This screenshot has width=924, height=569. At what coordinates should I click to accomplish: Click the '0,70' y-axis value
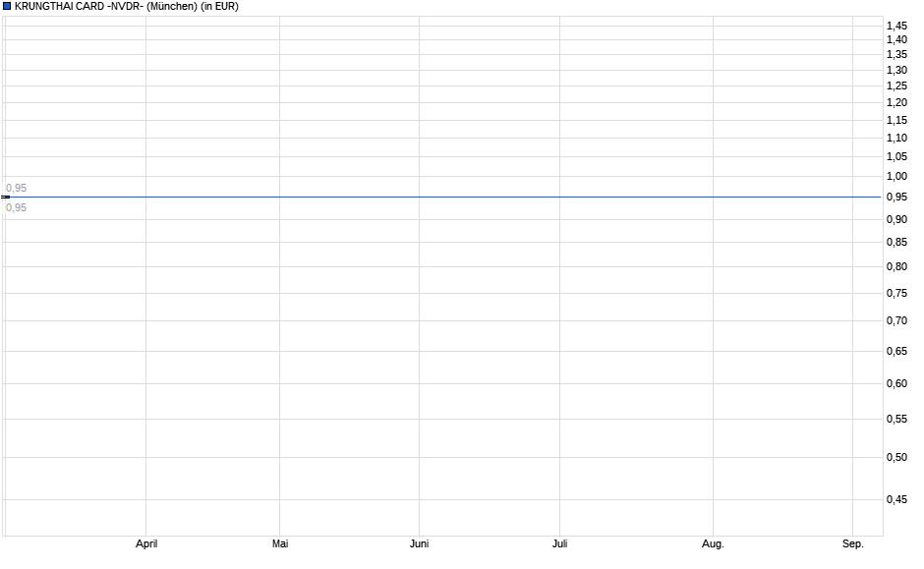[x=896, y=320]
